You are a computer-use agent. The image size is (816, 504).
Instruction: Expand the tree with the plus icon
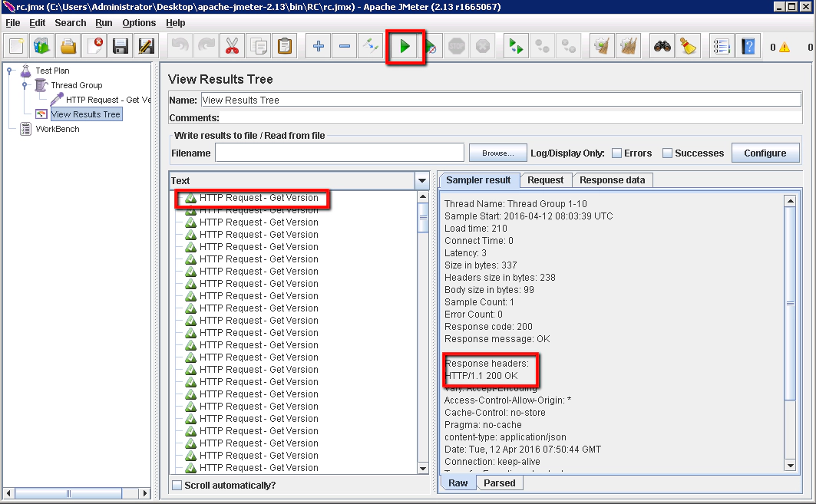coord(318,46)
